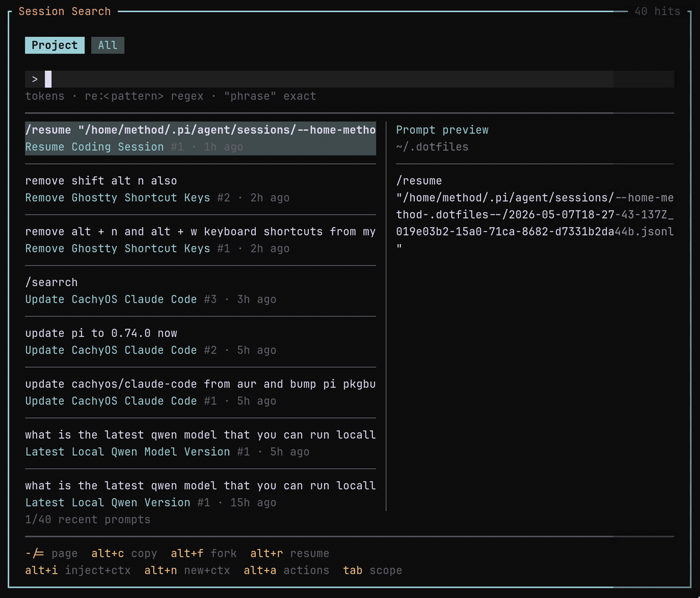Focus the search prompt input field

point(349,79)
